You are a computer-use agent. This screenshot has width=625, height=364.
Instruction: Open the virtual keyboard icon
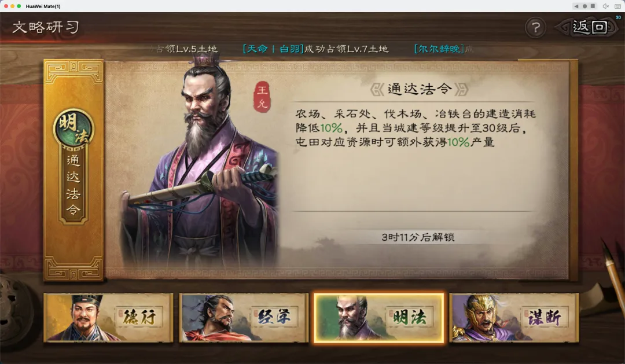point(618,6)
